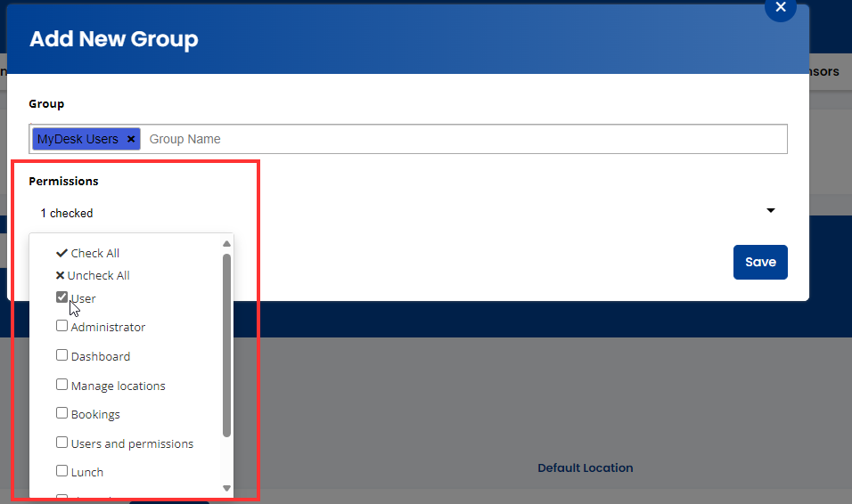Save the new group
This screenshot has width=852, height=504.
coord(760,263)
